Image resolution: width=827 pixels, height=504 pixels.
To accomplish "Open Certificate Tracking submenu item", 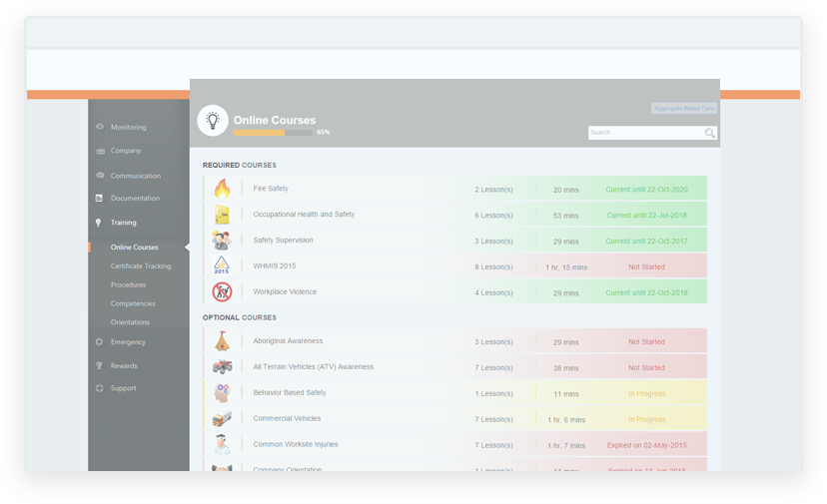I will [139, 265].
